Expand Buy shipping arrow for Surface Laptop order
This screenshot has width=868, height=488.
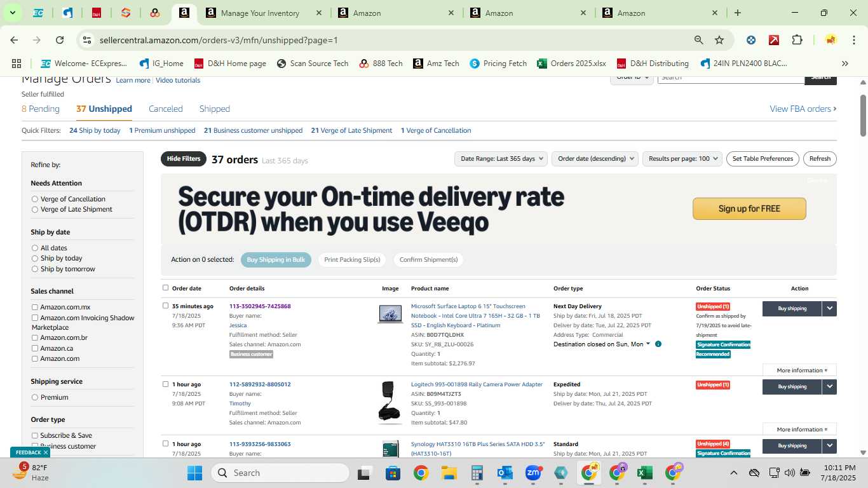pos(829,308)
